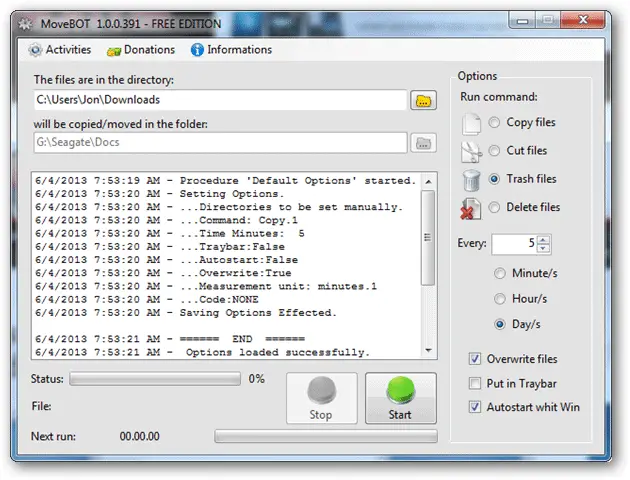The width and height of the screenshot is (630, 480).
Task: Enable the Put in Traybar checkbox
Action: pyautogui.click(x=475, y=383)
